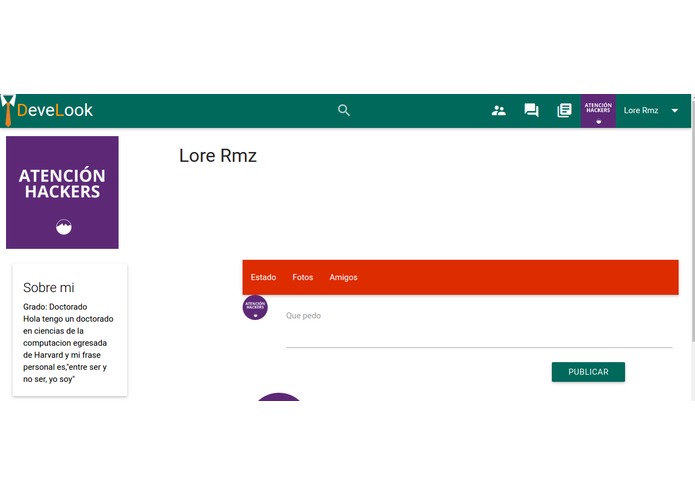Click the 'Sobre mi' card heading
This screenshot has width=695, height=494.
pos(49,288)
